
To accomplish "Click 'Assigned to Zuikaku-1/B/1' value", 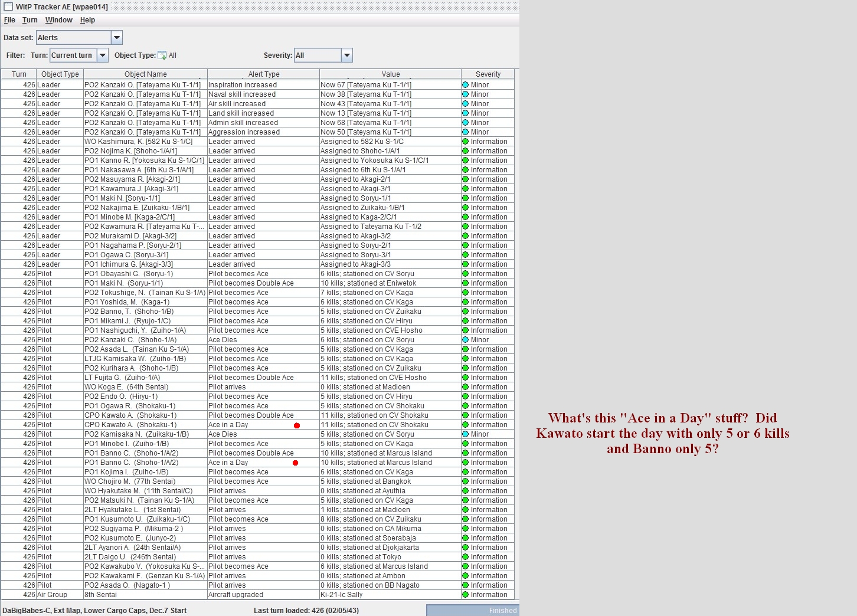I will pos(362,208).
